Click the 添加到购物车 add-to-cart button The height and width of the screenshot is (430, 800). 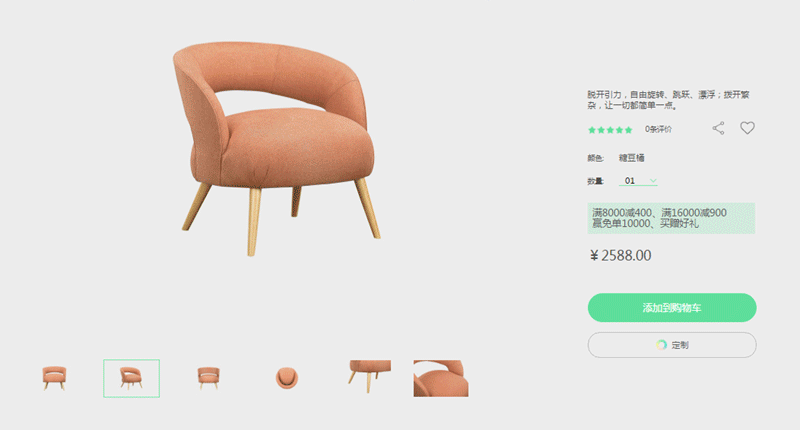click(672, 308)
